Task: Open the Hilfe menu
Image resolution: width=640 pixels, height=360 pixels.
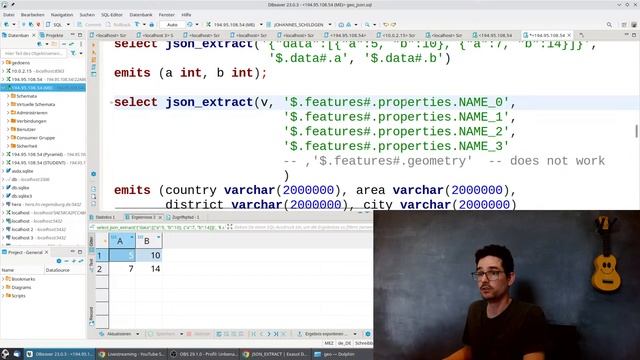Action: click(187, 15)
